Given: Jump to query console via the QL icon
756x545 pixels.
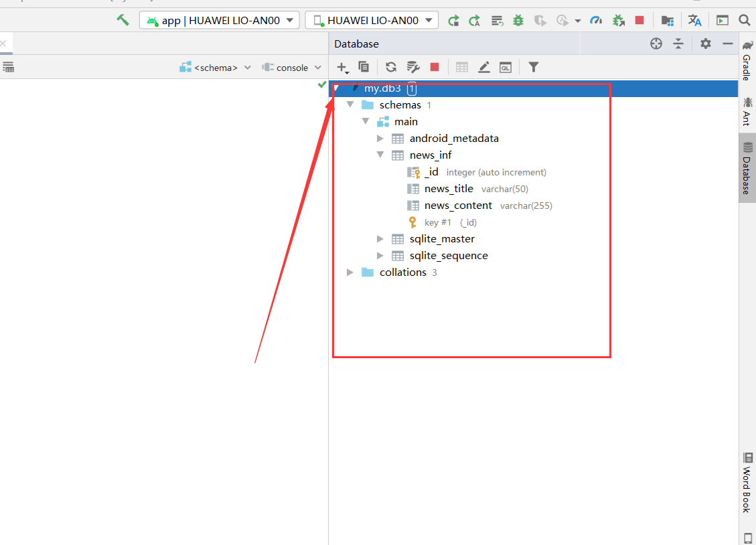Looking at the screenshot, I should tap(505, 67).
